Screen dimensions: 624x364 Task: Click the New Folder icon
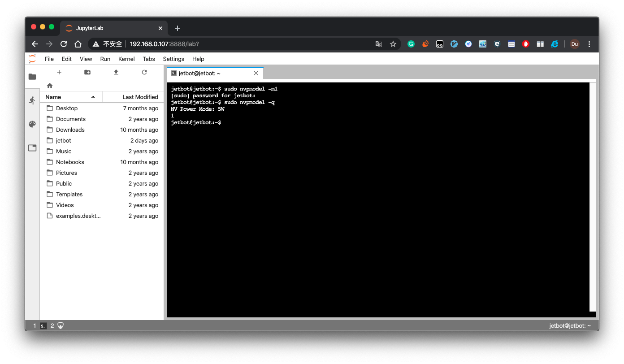pyautogui.click(x=87, y=72)
